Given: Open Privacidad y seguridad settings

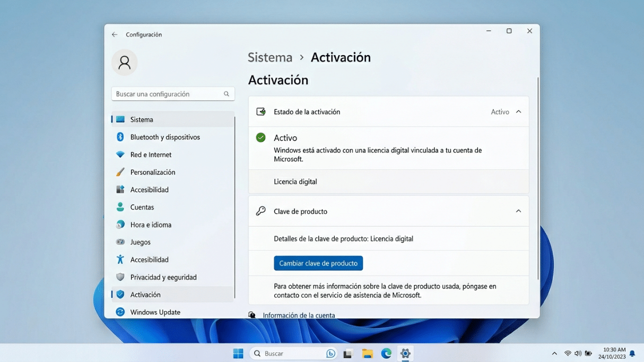Looking at the screenshot, I should (x=172, y=277).
